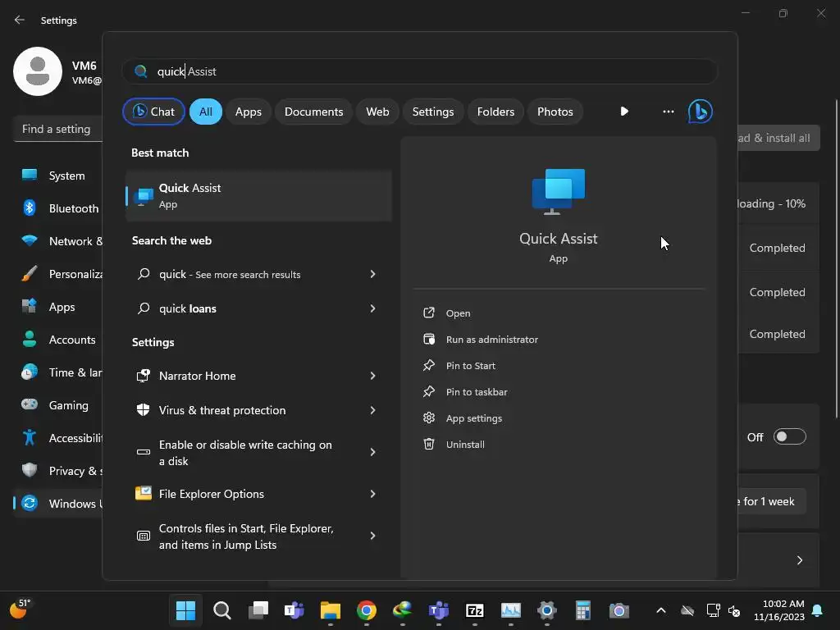Expand the 'quick loans' web suggestion arrow
Image resolution: width=840 pixels, height=630 pixels.
tap(372, 308)
